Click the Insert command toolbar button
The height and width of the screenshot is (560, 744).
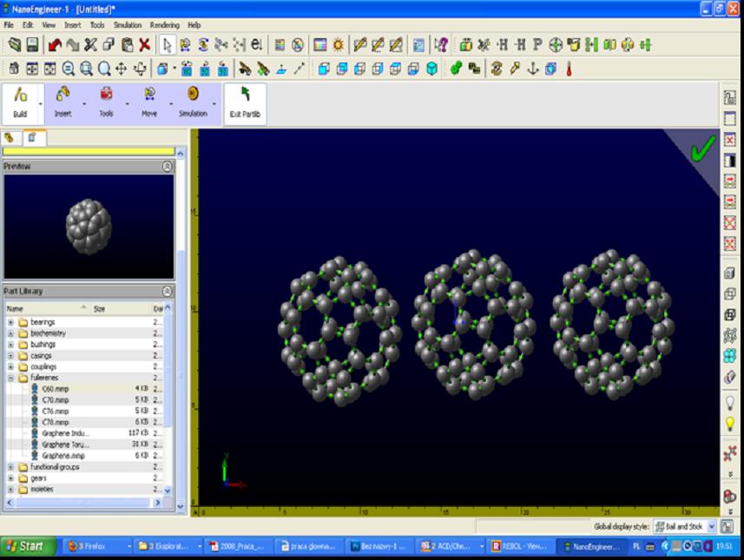point(63,103)
